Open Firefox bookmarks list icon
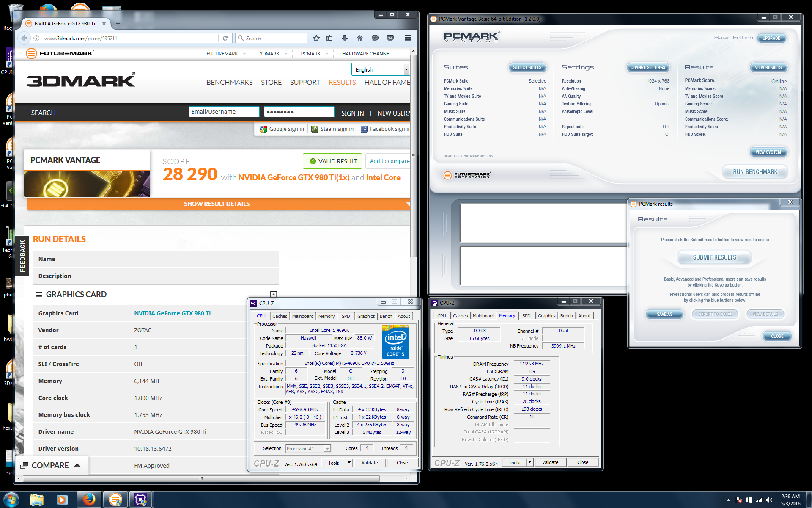 329,38
